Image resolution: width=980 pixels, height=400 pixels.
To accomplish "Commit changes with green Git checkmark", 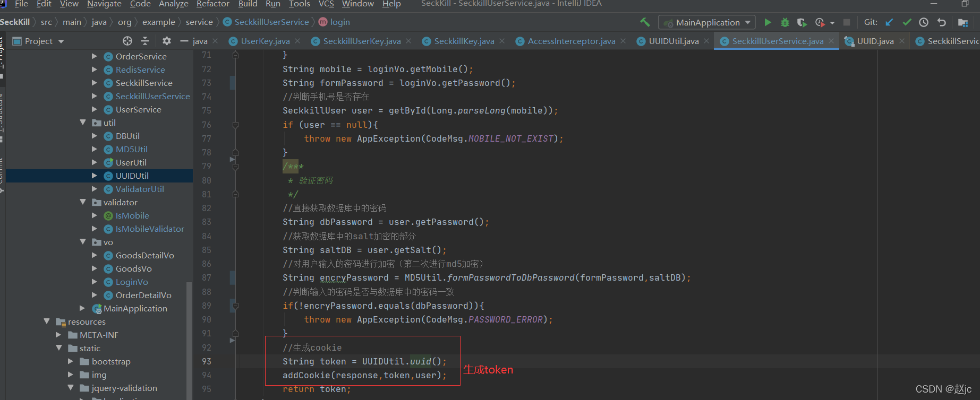I will [907, 22].
